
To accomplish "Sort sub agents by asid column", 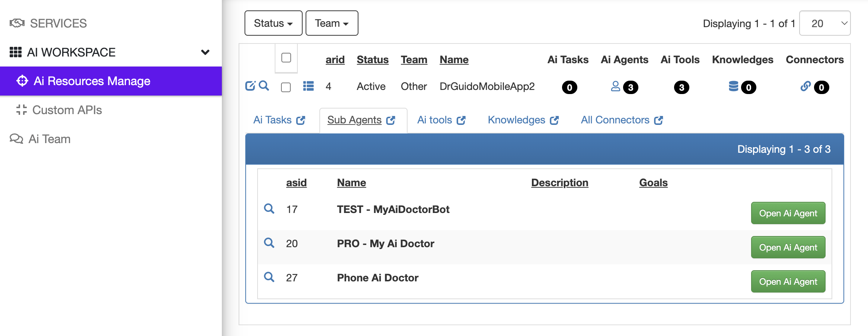I will [x=296, y=183].
